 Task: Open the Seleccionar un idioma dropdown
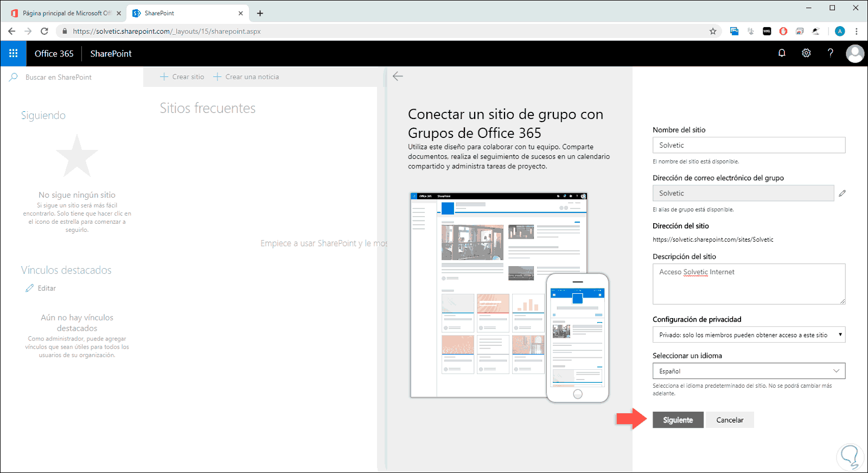pyautogui.click(x=749, y=371)
